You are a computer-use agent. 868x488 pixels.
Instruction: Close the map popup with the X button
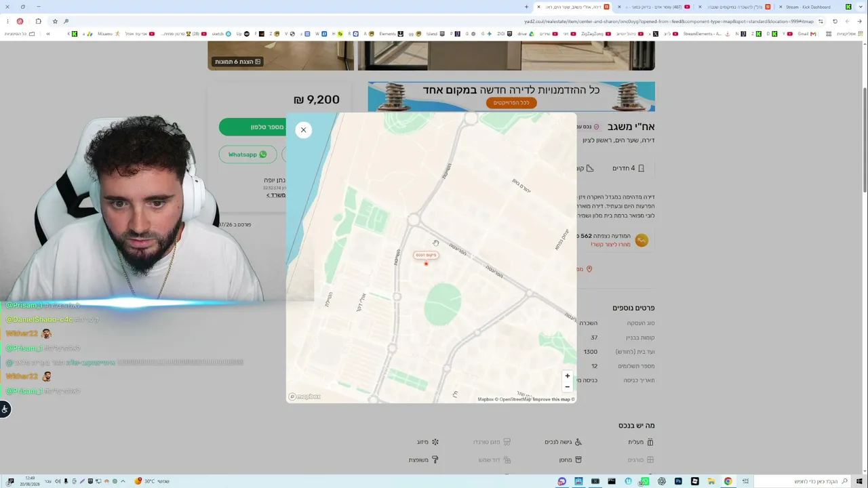pyautogui.click(x=303, y=130)
